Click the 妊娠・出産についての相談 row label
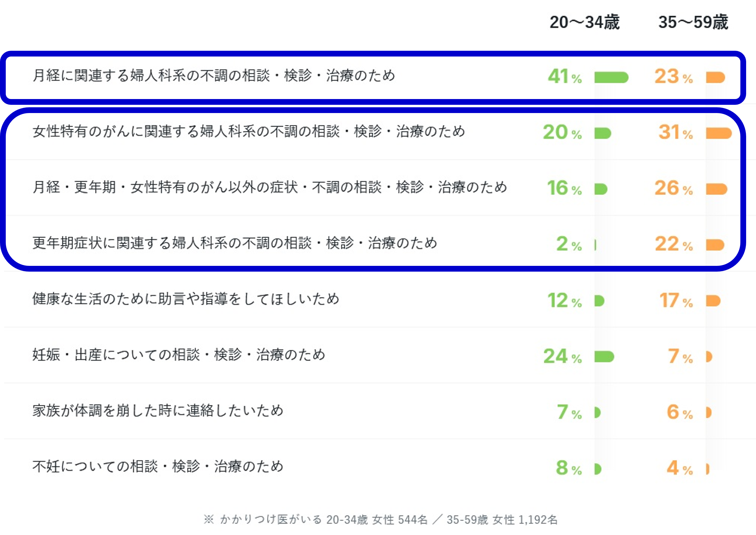The width and height of the screenshot is (756, 535). [x=179, y=355]
